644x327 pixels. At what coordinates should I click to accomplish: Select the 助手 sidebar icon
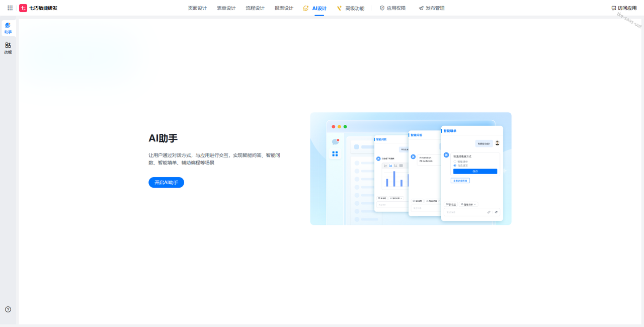tap(8, 28)
